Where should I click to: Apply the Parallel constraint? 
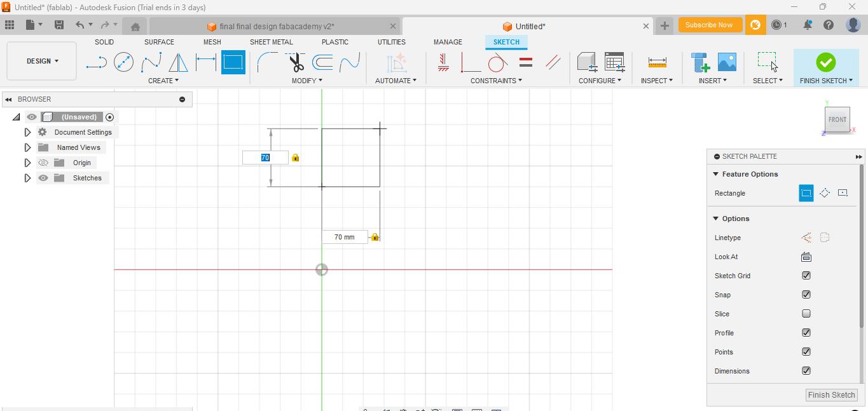[553, 62]
